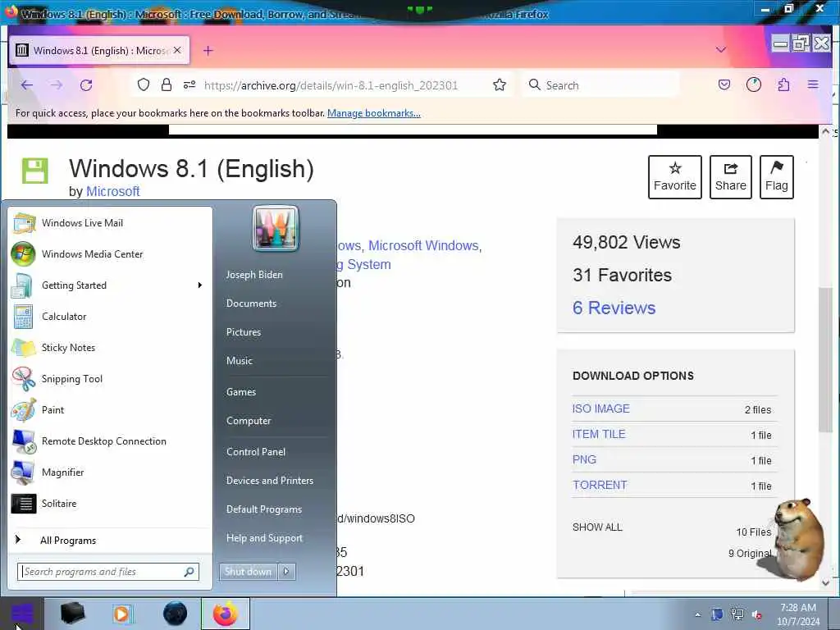Image resolution: width=840 pixels, height=630 pixels.
Task: Click the user account picture
Action: point(276,228)
